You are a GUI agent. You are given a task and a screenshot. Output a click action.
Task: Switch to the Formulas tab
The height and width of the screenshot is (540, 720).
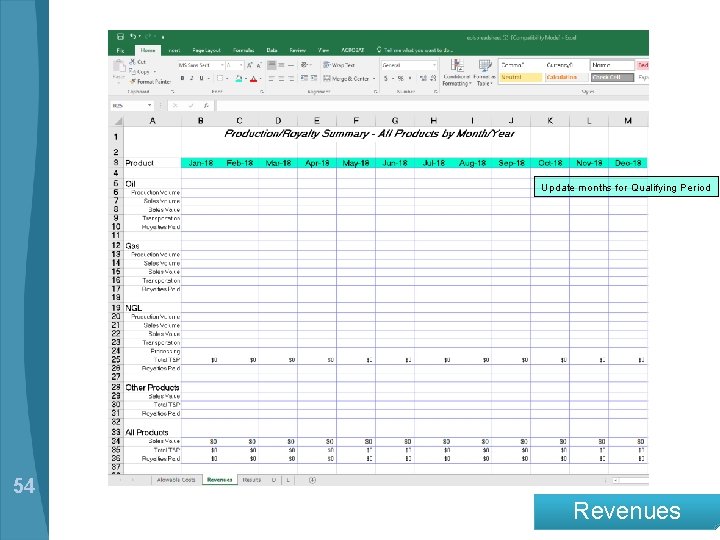click(244, 50)
